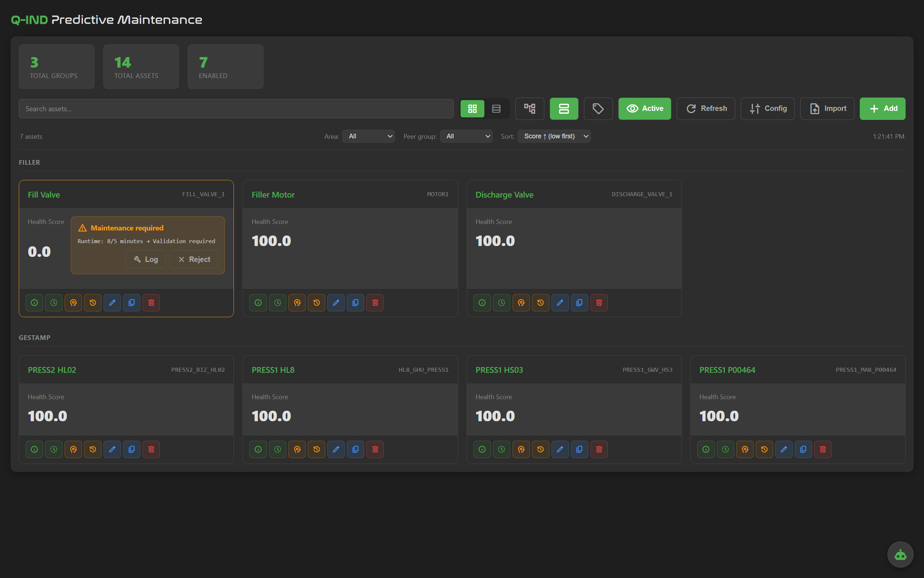
Task: Toggle group-by-area stacked view
Action: pyautogui.click(x=564, y=109)
